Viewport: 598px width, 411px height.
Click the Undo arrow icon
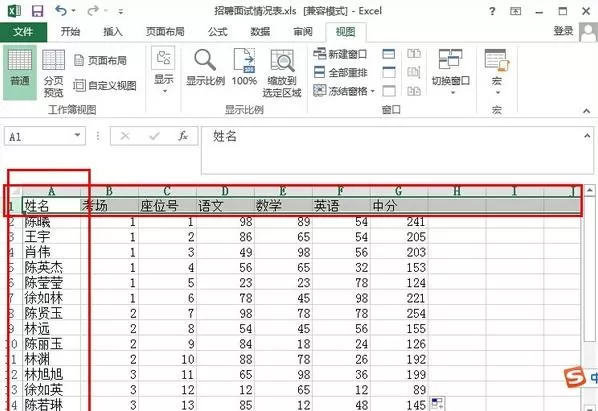(61, 11)
